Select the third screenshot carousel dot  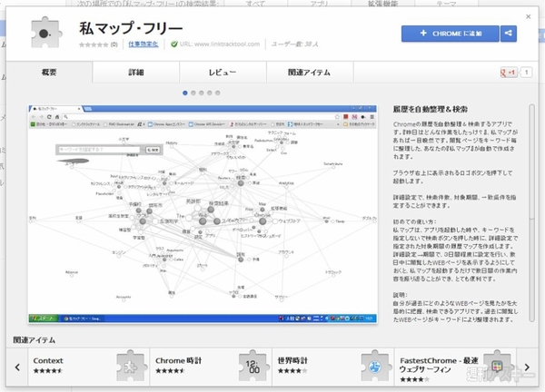(202, 93)
